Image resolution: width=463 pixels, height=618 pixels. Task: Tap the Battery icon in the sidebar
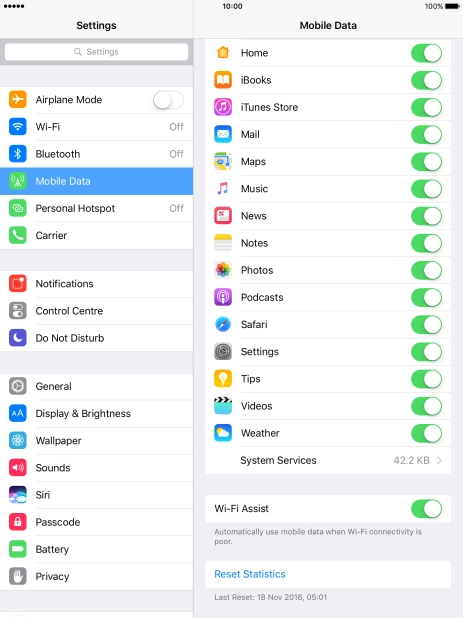click(18, 549)
